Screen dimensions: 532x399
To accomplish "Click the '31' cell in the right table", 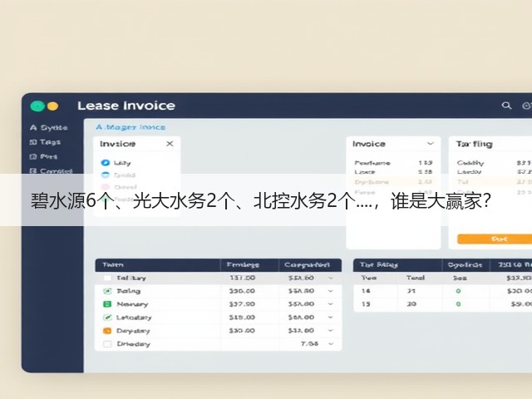I will tap(411, 291).
